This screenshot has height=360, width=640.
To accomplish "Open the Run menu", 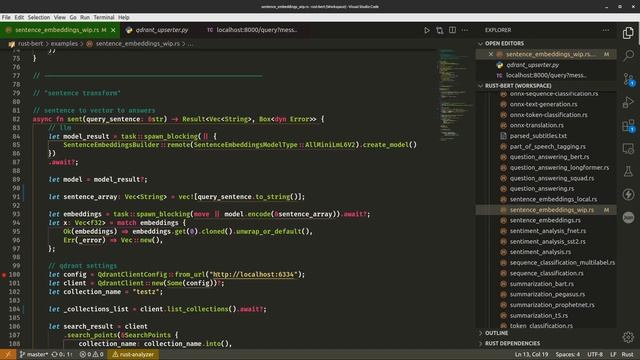I will click(85, 18).
